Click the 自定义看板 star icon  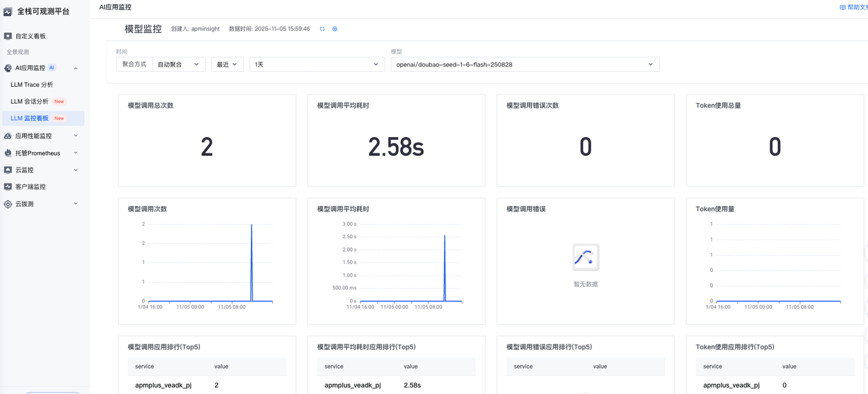coord(8,36)
